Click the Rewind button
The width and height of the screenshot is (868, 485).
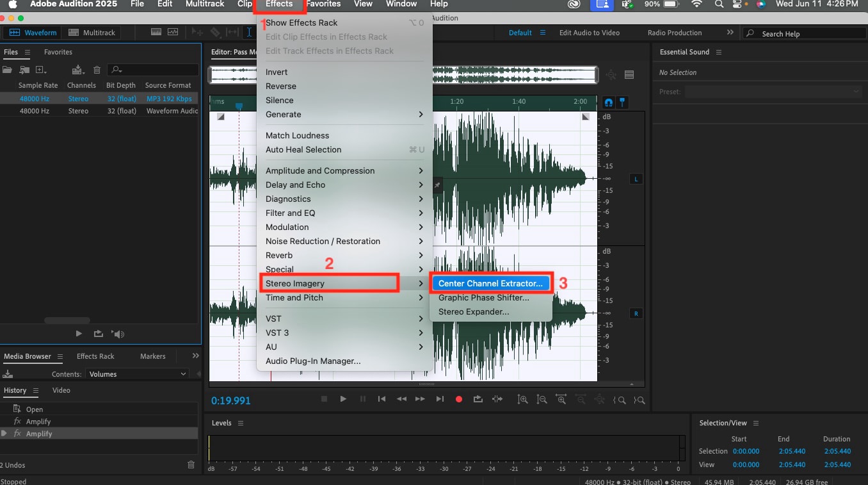click(x=401, y=399)
